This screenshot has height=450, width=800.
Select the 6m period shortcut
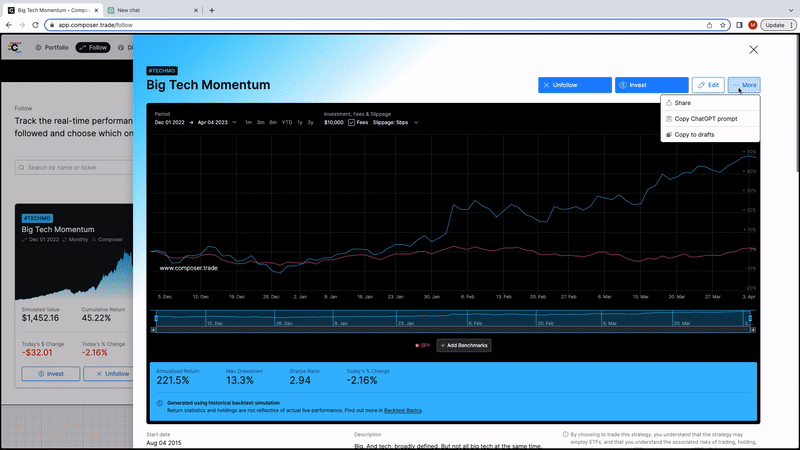coord(273,122)
